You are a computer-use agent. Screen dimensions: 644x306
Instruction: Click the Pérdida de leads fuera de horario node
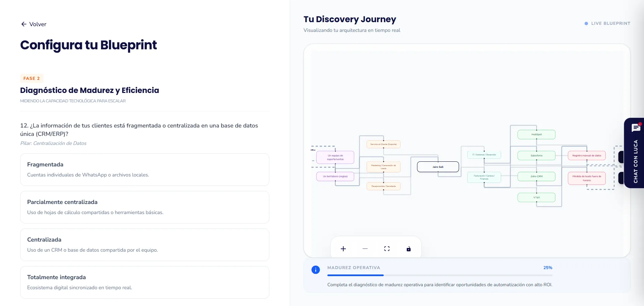pos(587,178)
